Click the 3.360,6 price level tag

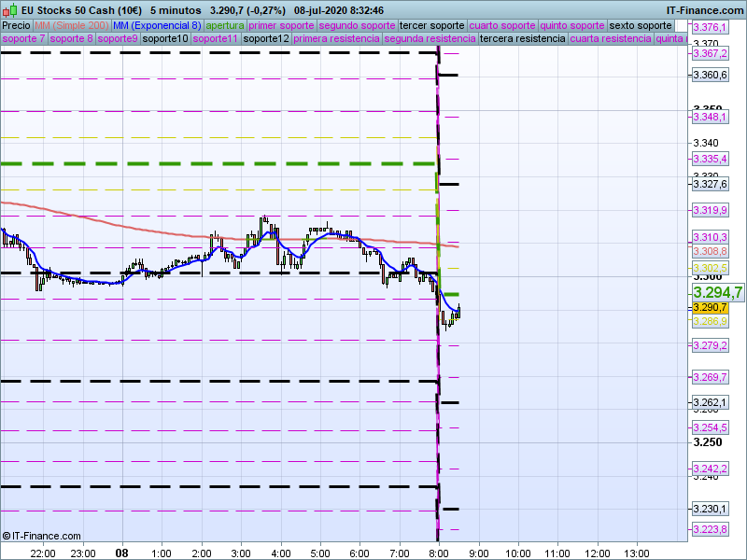[710, 75]
